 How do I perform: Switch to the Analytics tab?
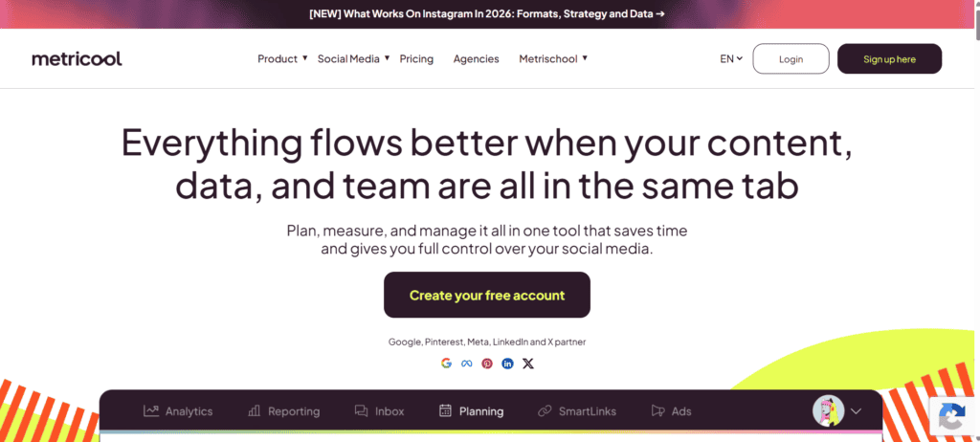[178, 410]
